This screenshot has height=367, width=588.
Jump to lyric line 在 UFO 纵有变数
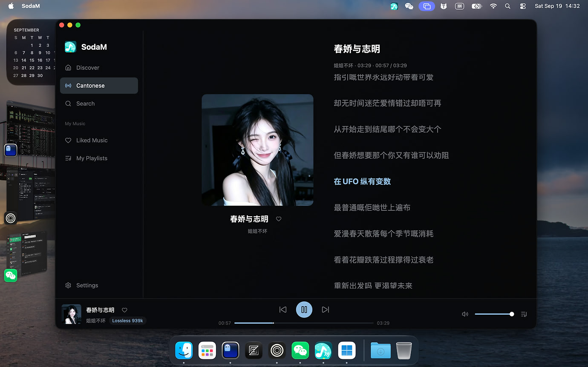[x=362, y=181]
